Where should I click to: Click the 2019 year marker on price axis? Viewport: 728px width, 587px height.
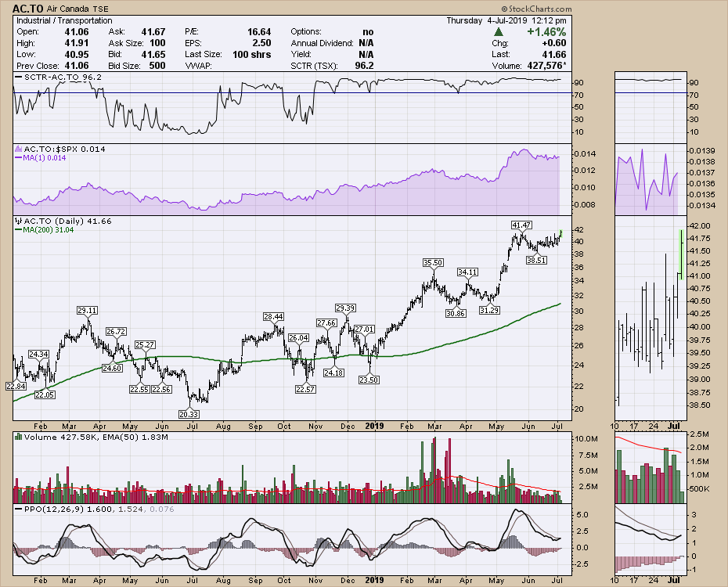(375, 426)
